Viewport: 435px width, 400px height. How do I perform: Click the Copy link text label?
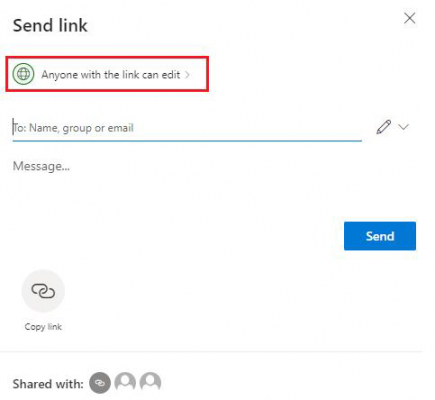pyautogui.click(x=43, y=327)
